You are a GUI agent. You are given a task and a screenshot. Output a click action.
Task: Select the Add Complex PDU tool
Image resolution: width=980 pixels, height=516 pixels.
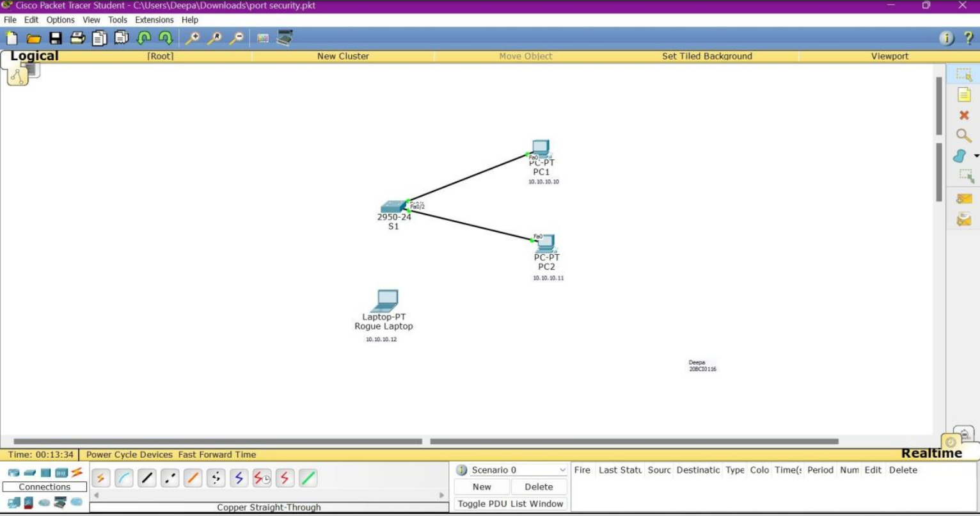[x=965, y=218]
